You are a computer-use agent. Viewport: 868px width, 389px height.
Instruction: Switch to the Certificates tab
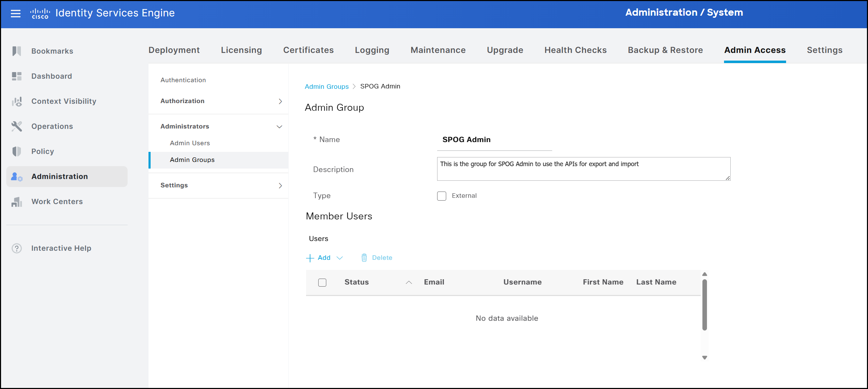click(x=308, y=50)
